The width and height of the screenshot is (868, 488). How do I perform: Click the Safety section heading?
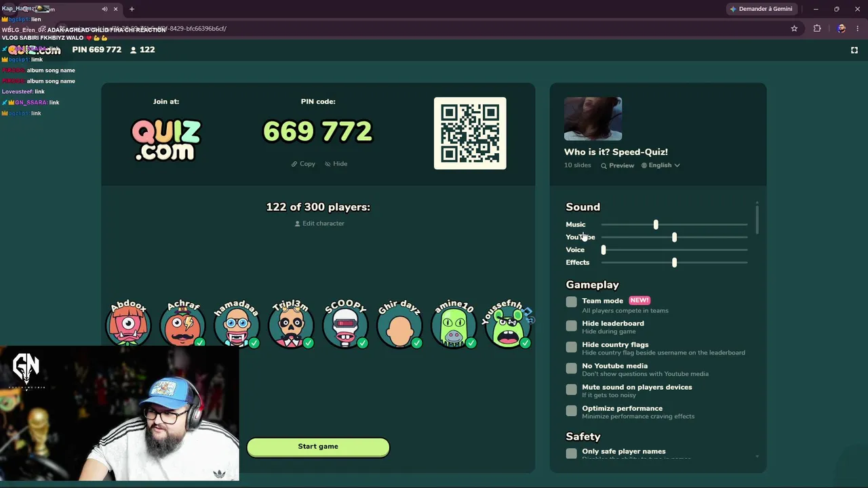click(583, 437)
